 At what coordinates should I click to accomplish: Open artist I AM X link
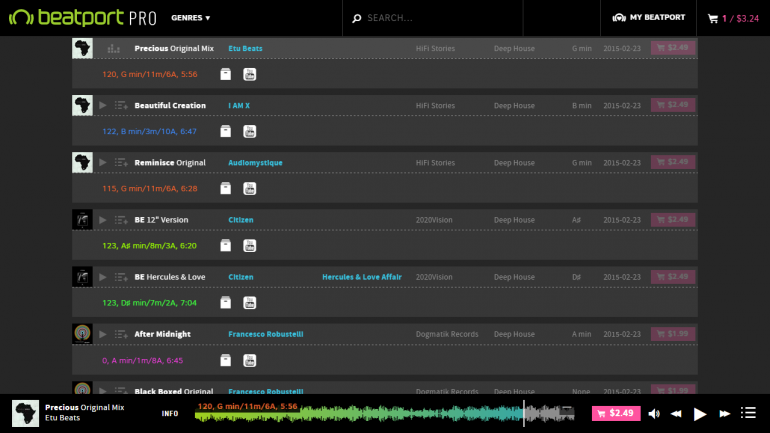pos(239,106)
